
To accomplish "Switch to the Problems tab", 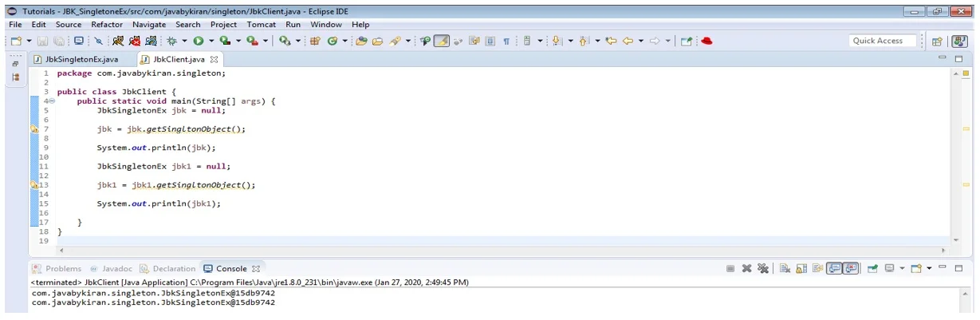I will point(57,269).
